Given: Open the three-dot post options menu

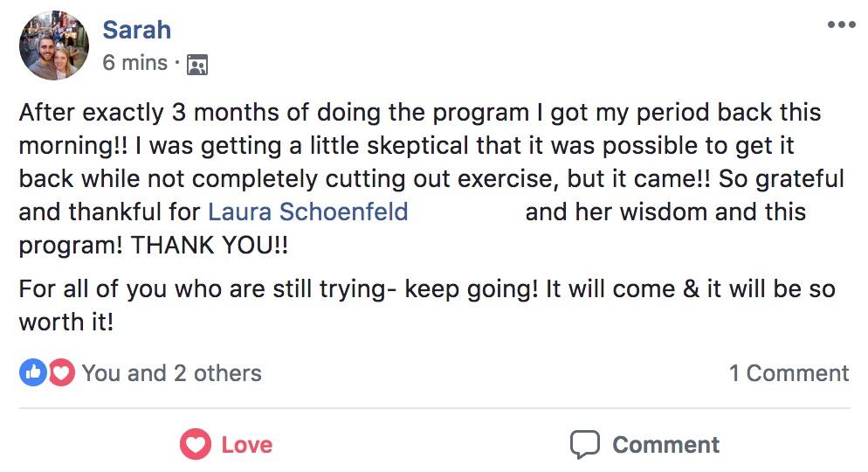Looking at the screenshot, I should tap(841, 25).
